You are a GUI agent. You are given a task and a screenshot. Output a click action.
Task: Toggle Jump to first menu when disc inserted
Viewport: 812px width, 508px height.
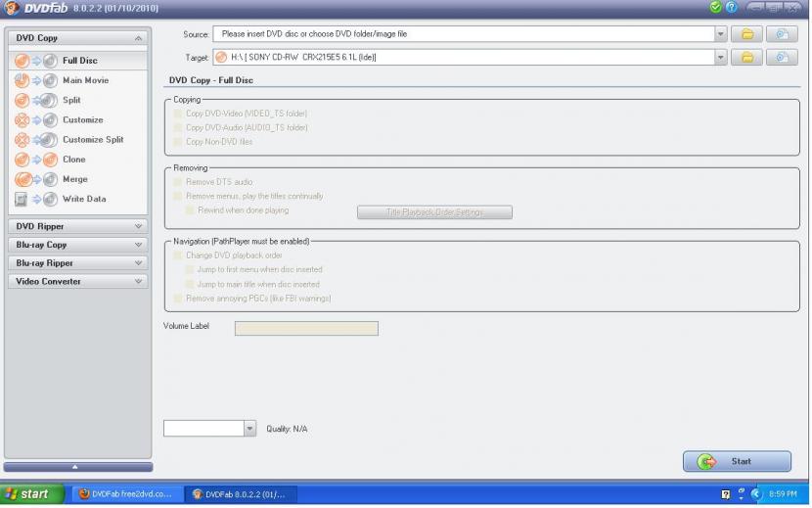190,270
